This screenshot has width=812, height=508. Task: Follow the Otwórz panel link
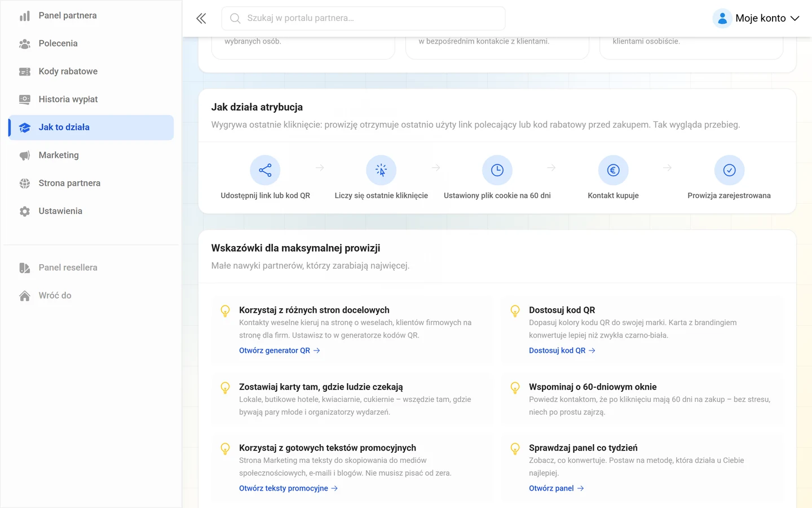click(557, 488)
